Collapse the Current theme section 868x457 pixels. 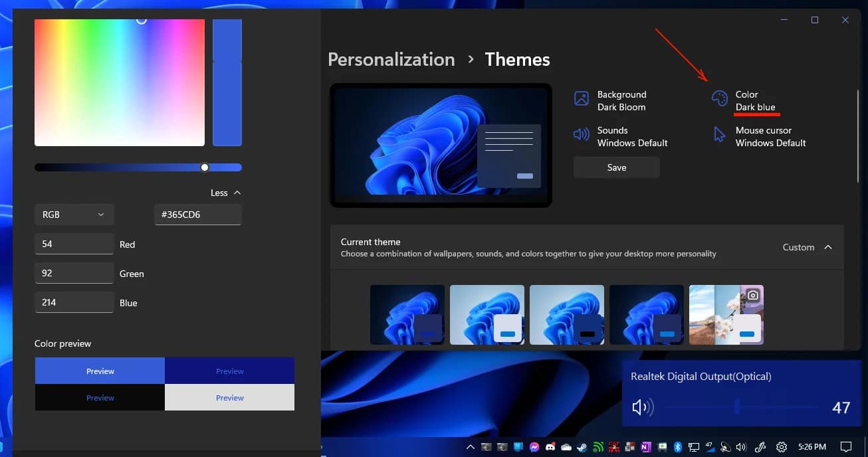pyautogui.click(x=828, y=247)
